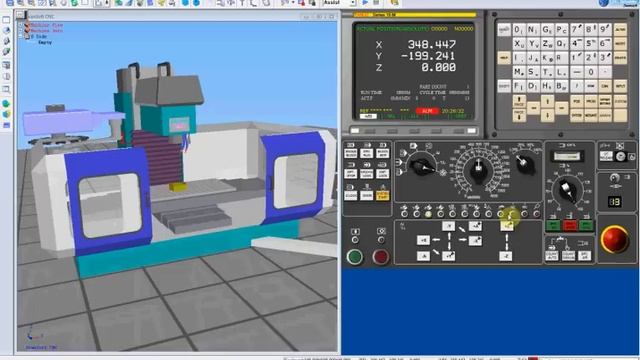Toggle the top-right button of the mode button grid

tap(382, 153)
